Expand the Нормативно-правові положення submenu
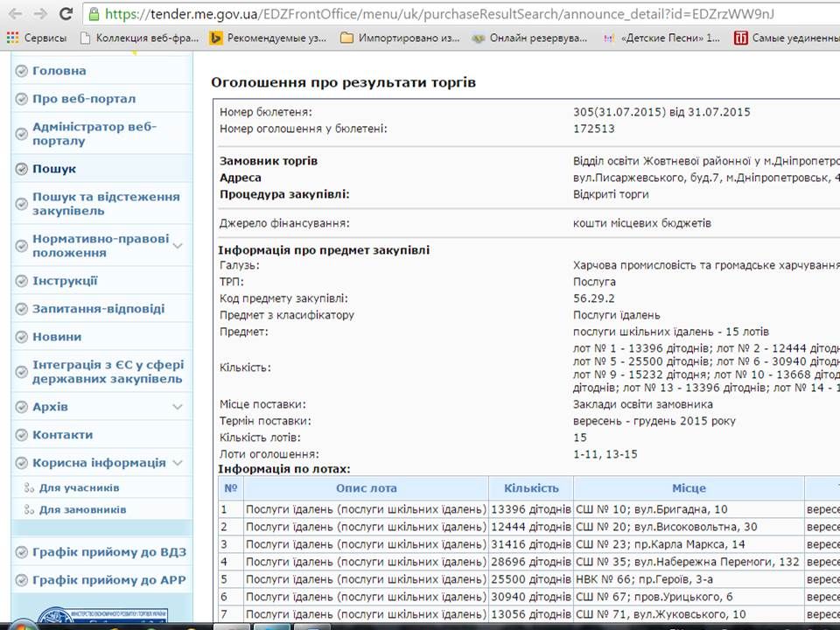Screen dimensions: 840x630 [x=178, y=246]
